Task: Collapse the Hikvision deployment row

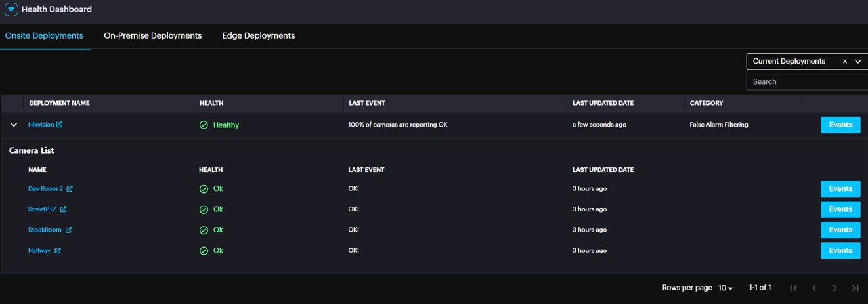Action: tap(14, 125)
